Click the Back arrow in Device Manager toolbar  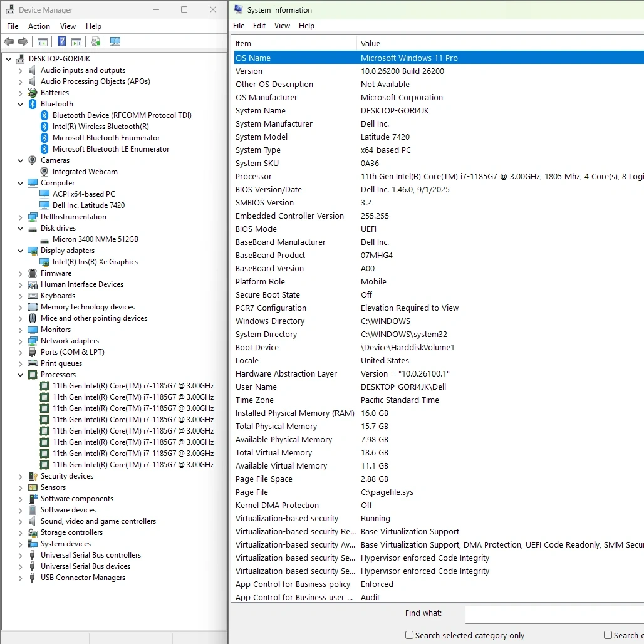pyautogui.click(x=9, y=42)
